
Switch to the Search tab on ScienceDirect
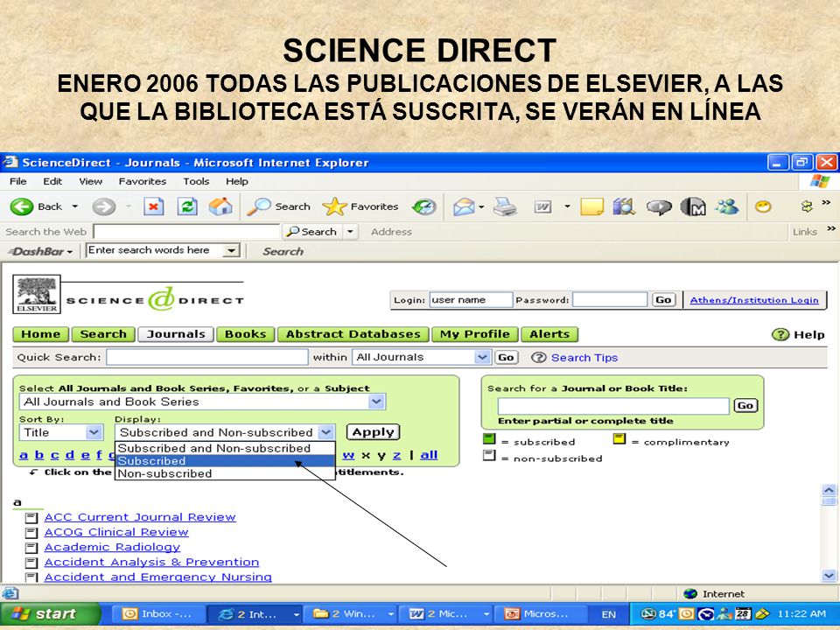coord(103,334)
